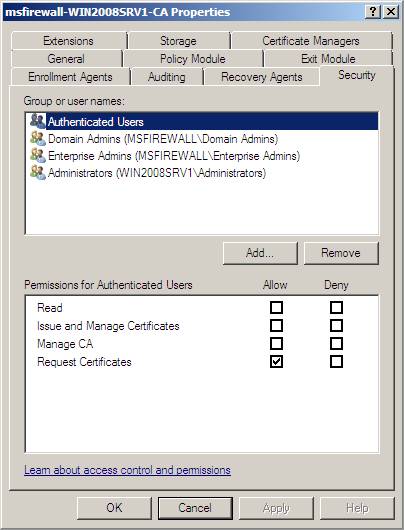The image size is (404, 530).
Task: Open Learn about access control and permissions link
Action: pos(127,470)
